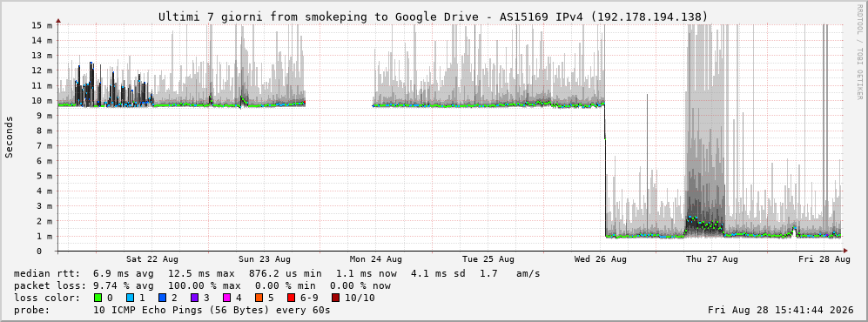This screenshot has height=322, width=868.
Task: Click the timestamp Fri Aug 28 15:41:44 2026
Action: pyautogui.click(x=781, y=310)
